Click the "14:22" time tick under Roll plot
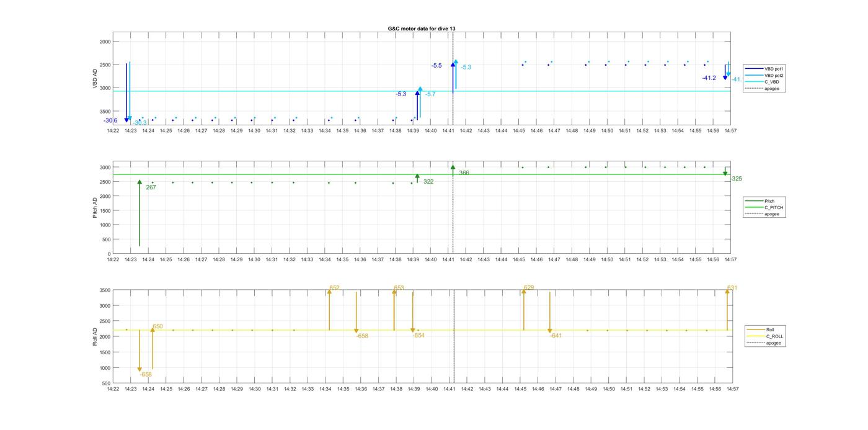The width and height of the screenshot is (868, 430). [x=113, y=389]
